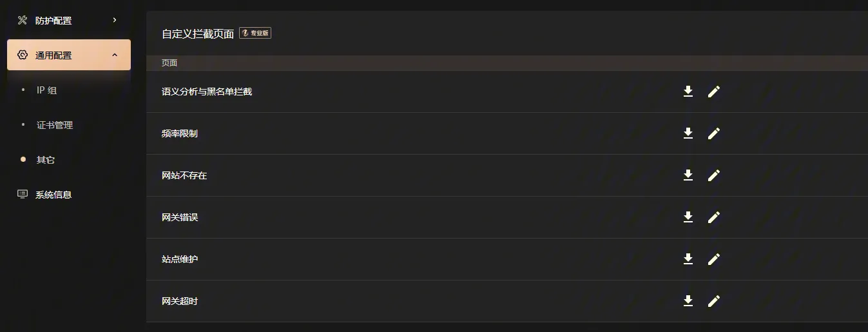
Task: Edit the 网关超时 page
Action: coord(713,301)
